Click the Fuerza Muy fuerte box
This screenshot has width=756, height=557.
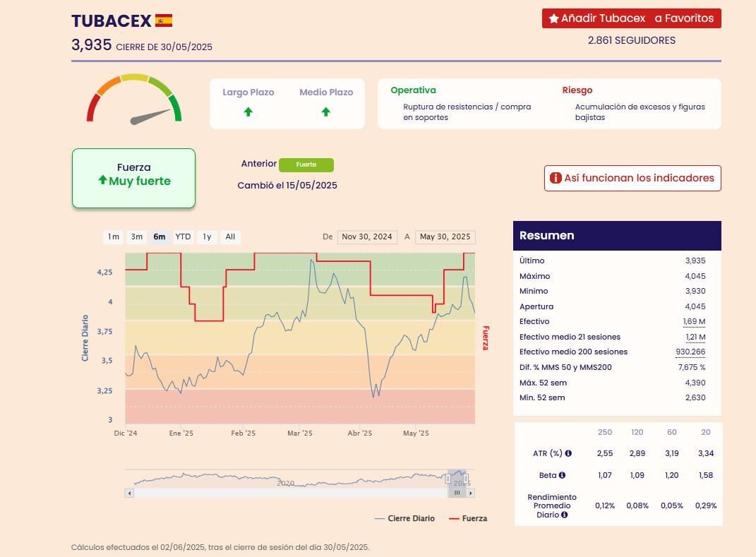coord(133,178)
